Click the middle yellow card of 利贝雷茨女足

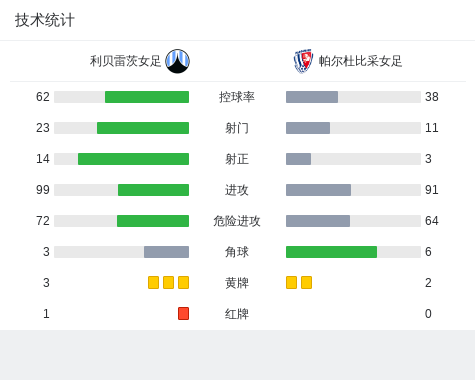point(168,282)
